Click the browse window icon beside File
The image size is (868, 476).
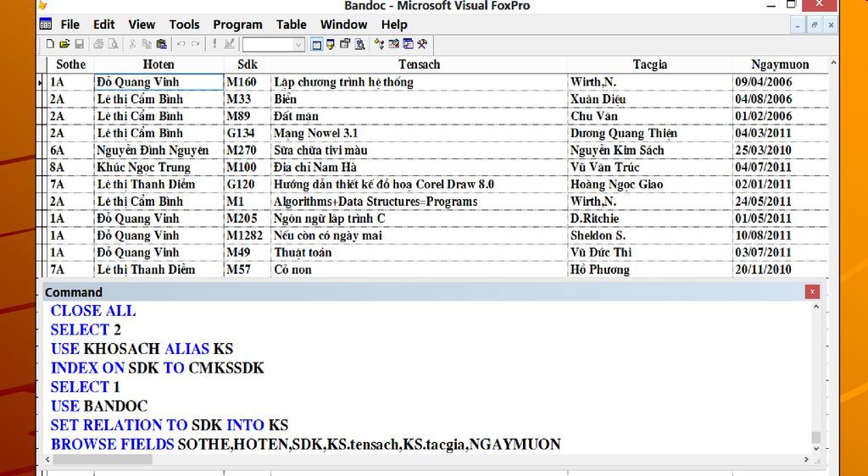46,25
